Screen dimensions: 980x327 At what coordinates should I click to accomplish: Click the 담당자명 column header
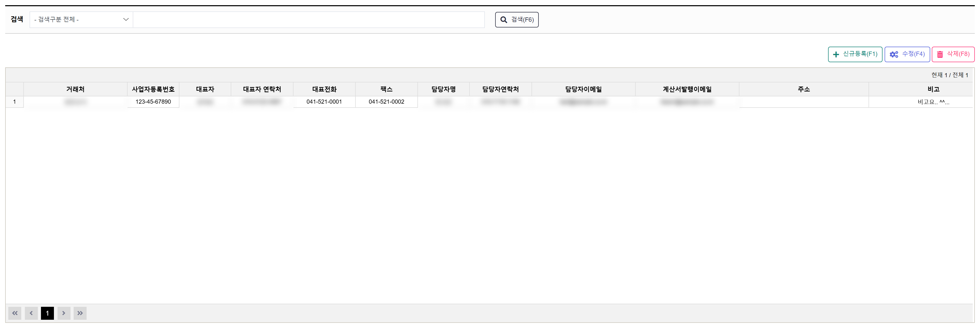pyautogui.click(x=444, y=89)
